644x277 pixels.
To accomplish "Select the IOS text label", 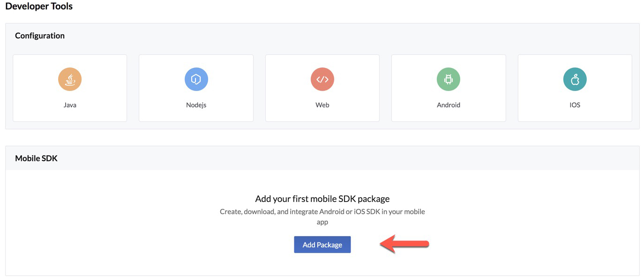I will coord(575,105).
